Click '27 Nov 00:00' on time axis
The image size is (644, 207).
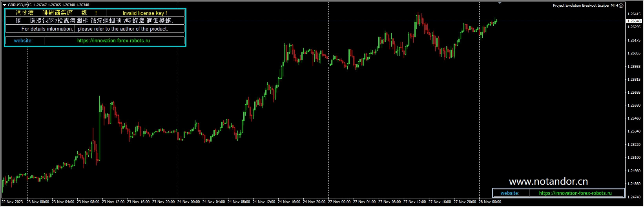pyautogui.click(x=339, y=202)
